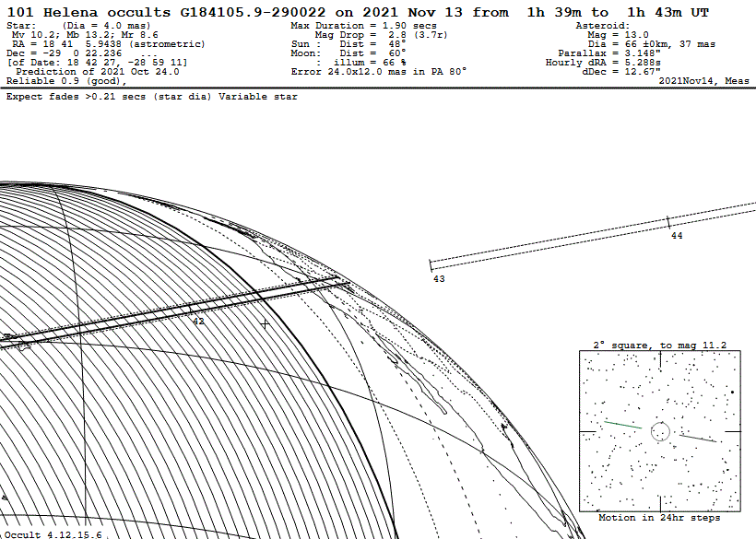Click the 'Mv 10.2; Mb 13.2; Mr 8.6' magnitudes
756x539 pixels.
[x=85, y=35]
